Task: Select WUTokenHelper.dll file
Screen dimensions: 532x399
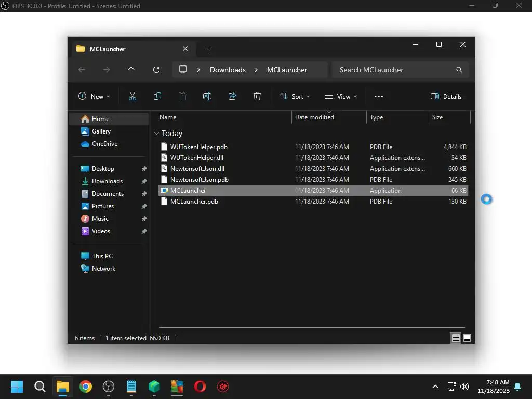Action: pos(313,158)
